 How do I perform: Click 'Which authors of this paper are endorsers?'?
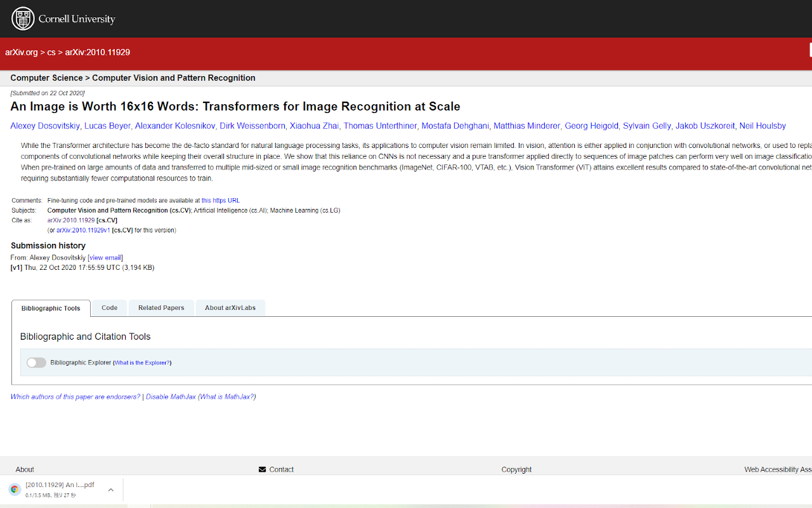pyautogui.click(x=75, y=396)
